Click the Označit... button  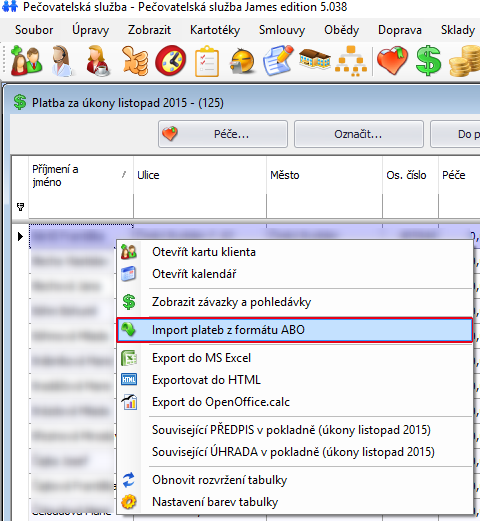click(359, 134)
